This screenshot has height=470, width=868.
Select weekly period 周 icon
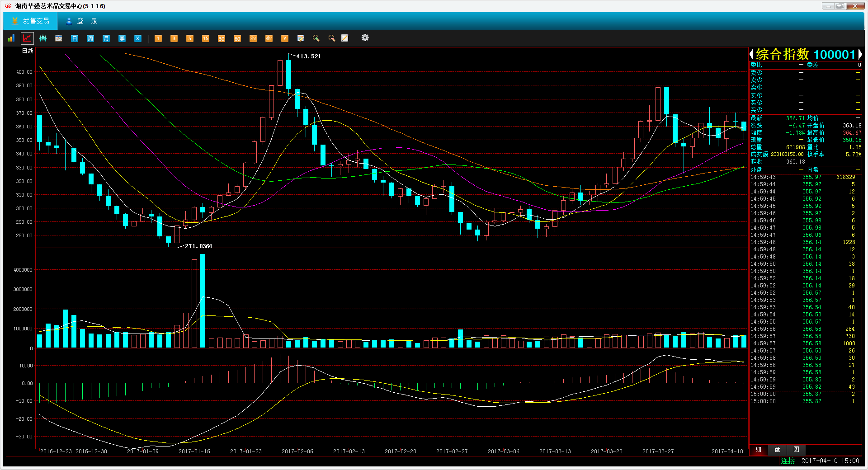(90, 38)
